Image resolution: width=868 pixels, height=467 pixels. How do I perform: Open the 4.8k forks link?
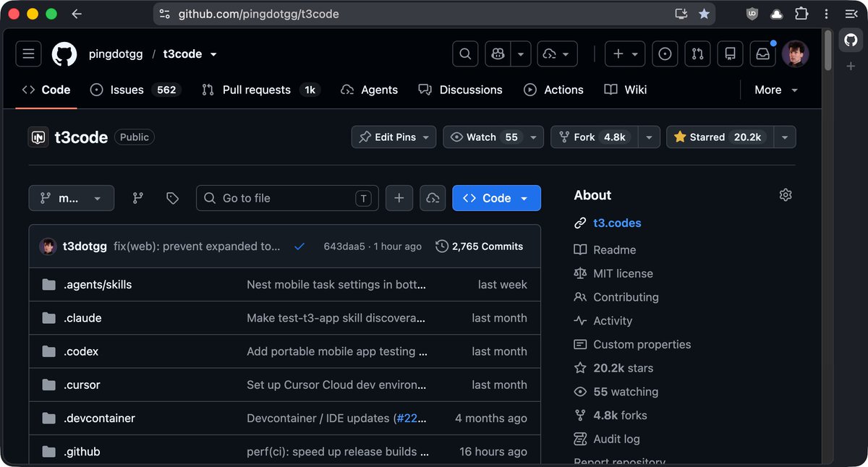click(x=620, y=416)
